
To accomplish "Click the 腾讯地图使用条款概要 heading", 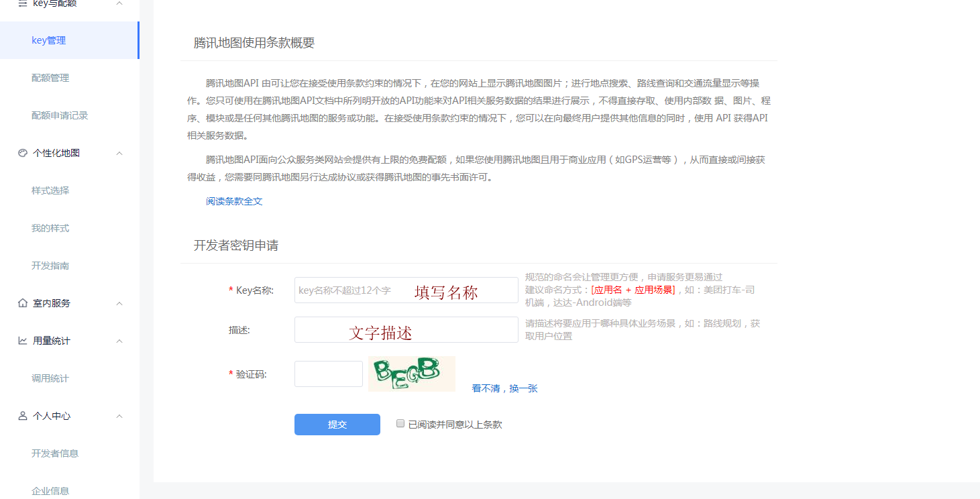I will [x=254, y=43].
